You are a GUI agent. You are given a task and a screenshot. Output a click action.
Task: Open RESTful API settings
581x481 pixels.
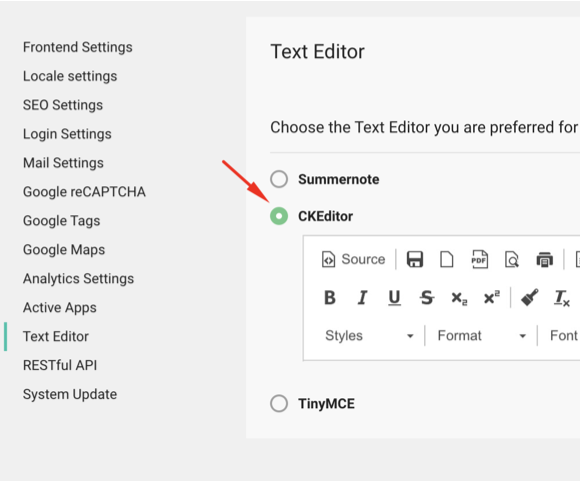60,365
